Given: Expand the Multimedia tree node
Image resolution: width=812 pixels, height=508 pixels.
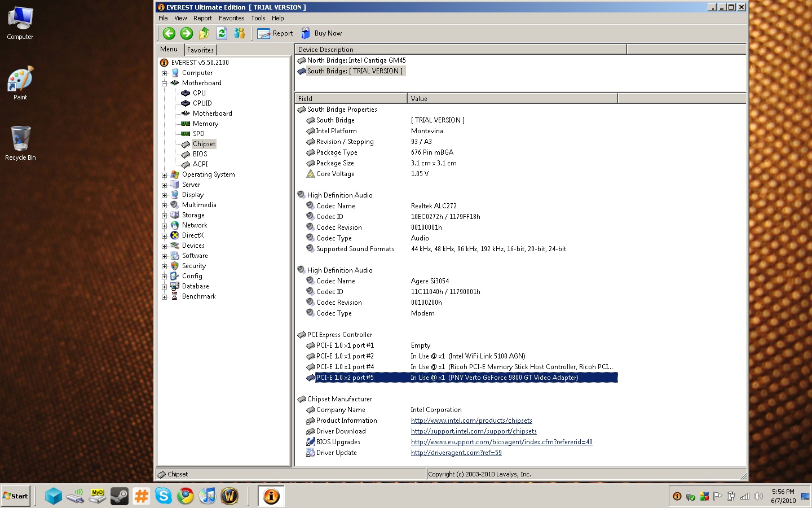Looking at the screenshot, I should (164, 205).
